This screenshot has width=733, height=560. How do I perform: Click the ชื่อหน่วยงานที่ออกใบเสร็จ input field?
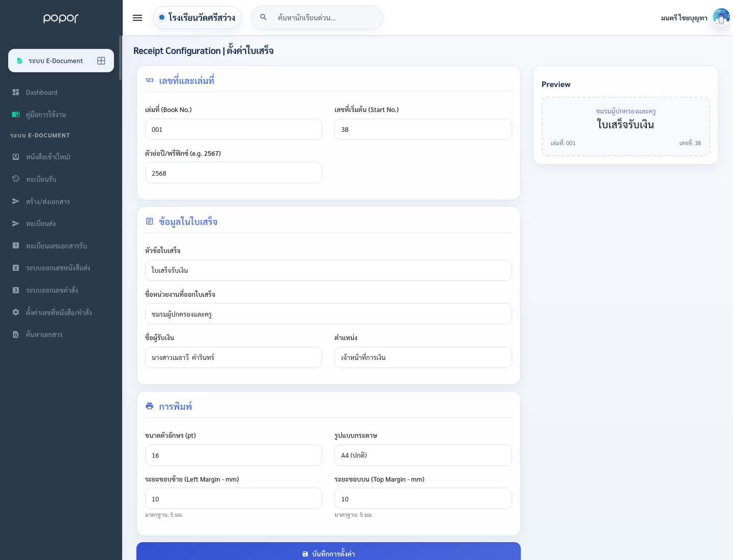coord(328,314)
